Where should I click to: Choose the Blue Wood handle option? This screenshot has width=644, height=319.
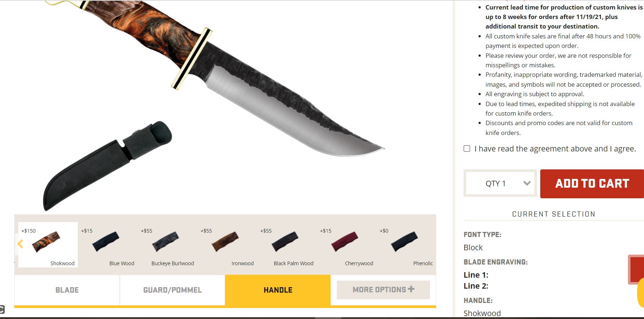pyautogui.click(x=107, y=245)
